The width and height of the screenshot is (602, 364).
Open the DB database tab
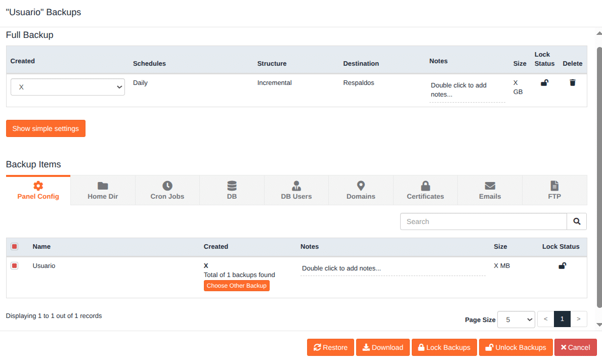coord(232,190)
